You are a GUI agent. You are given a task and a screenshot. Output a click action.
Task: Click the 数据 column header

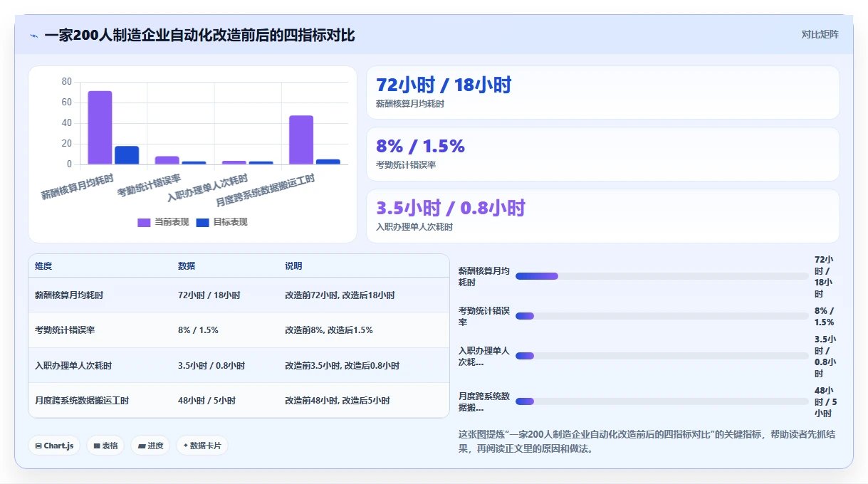(187, 266)
